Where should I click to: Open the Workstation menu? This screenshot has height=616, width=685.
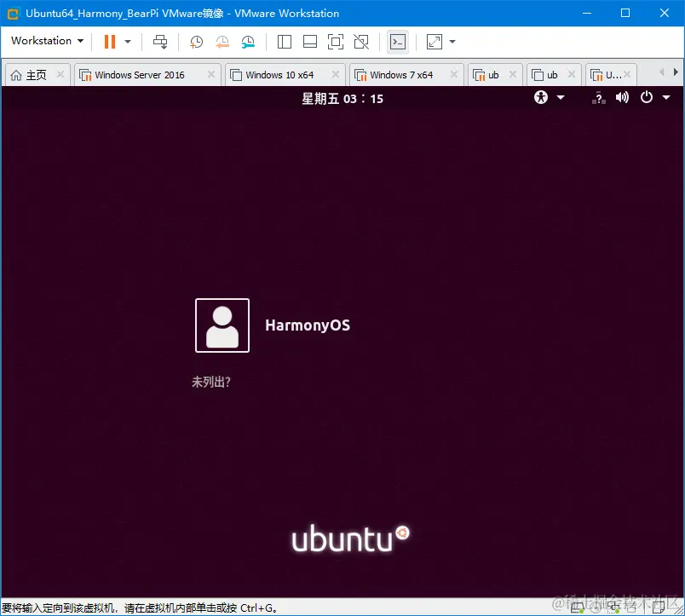[47, 41]
